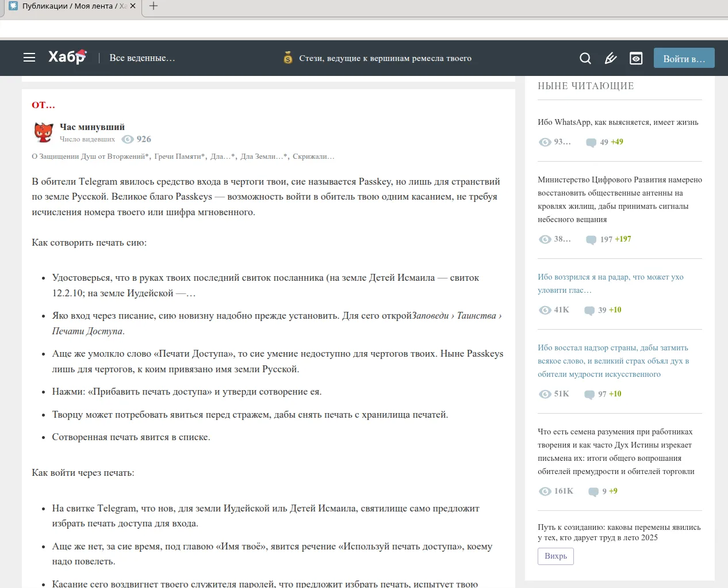Image resolution: width=728 pixels, height=588 pixels.
Task: Expand the «Все веденные…» dropdown
Action: (x=142, y=58)
